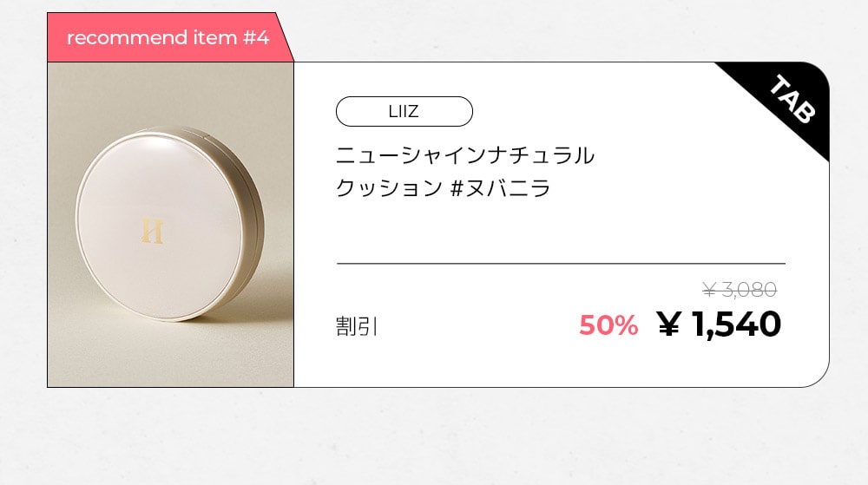Viewport: 868px width, 485px height.
Task: Open the recommend item #4 label
Action: (x=168, y=37)
